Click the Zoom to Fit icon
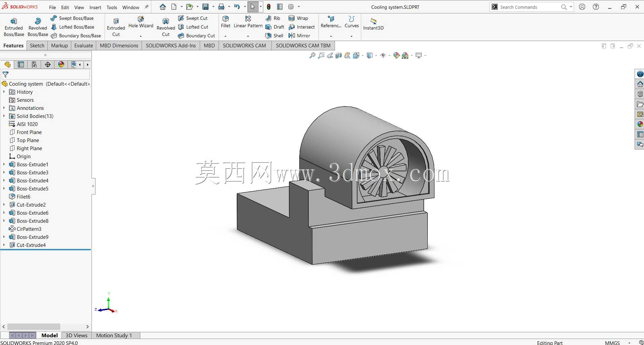644x345 pixels. point(312,55)
